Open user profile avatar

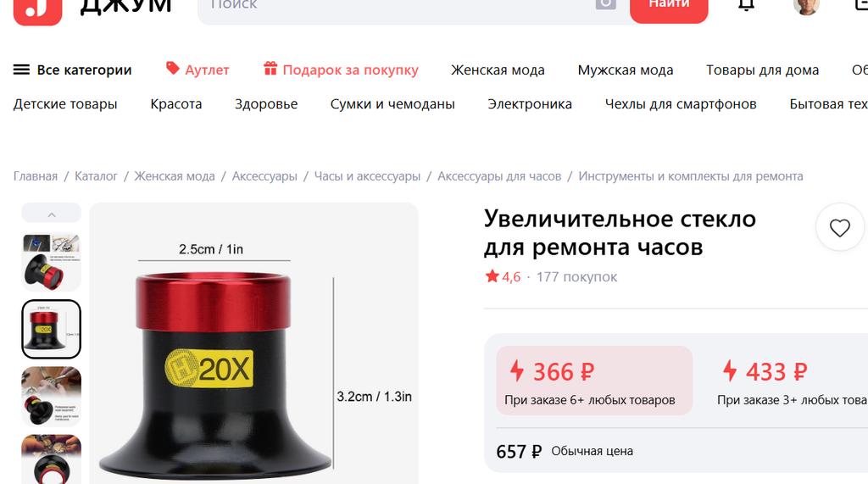pyautogui.click(x=805, y=6)
